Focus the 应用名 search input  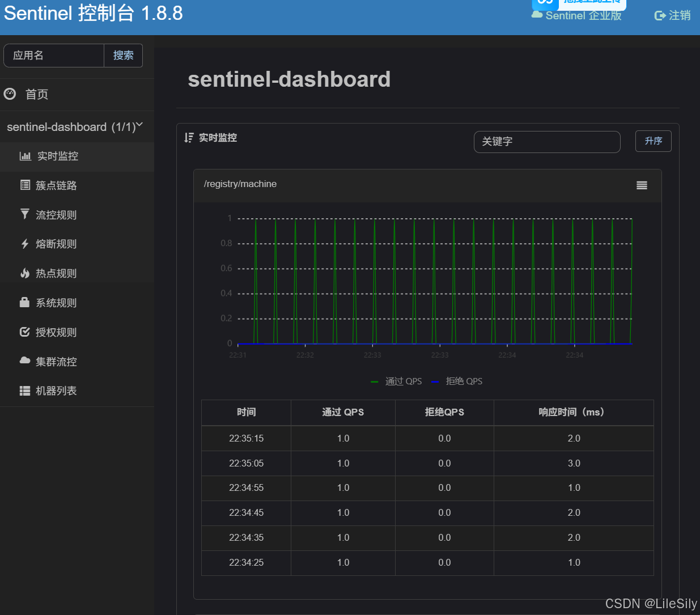coord(54,56)
